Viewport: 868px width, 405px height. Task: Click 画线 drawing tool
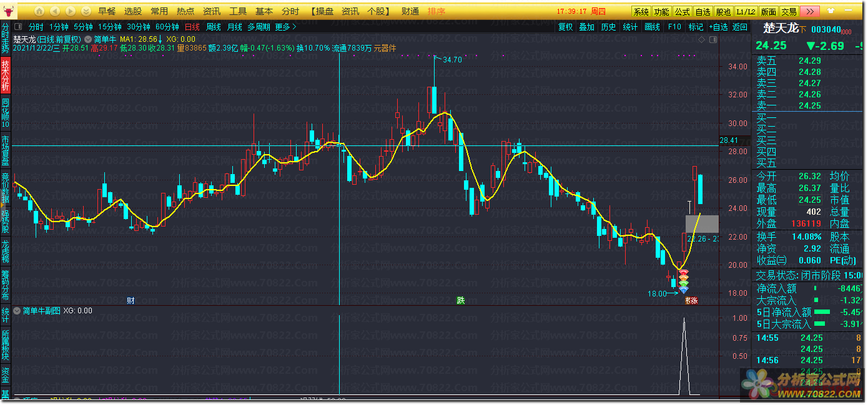coord(653,27)
